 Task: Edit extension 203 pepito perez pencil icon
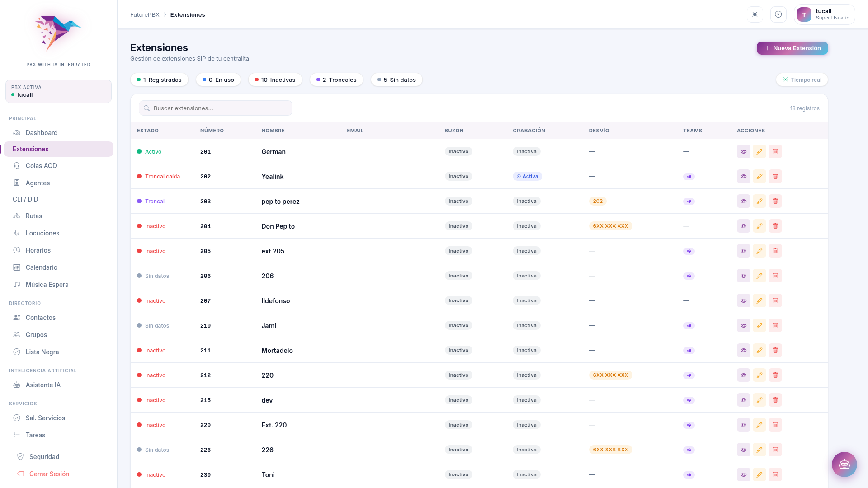759,201
